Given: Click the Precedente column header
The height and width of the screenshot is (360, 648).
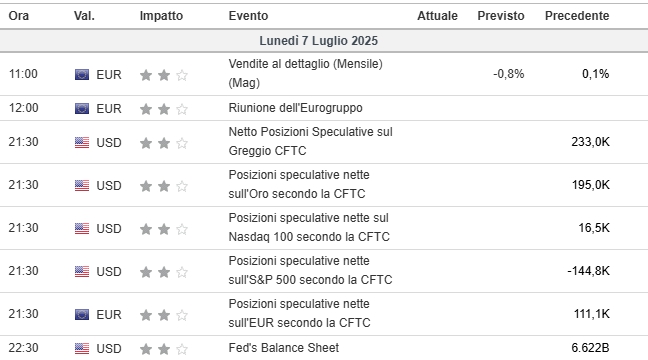Looking at the screenshot, I should point(577,16).
